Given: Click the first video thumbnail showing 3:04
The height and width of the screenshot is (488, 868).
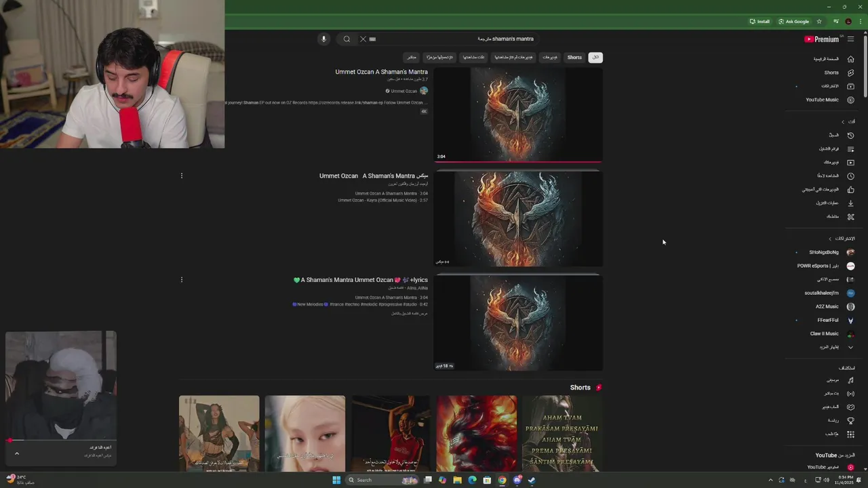Looking at the screenshot, I should coord(518,115).
